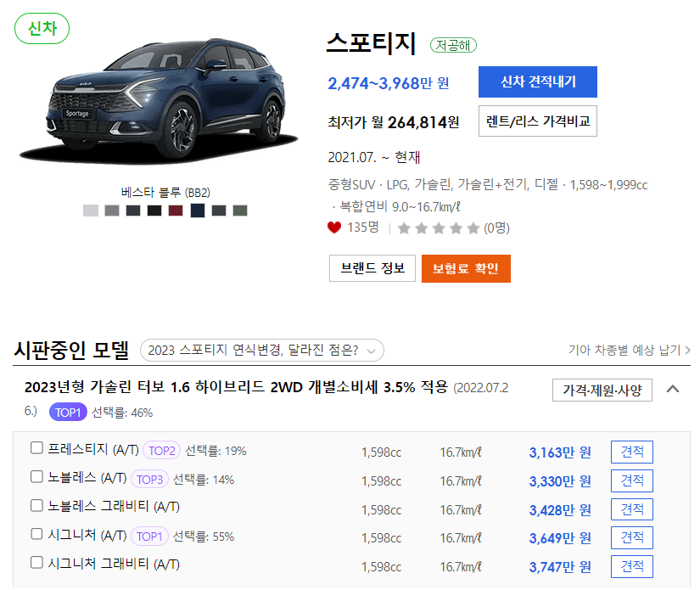
Task: Pick the black color swatch
Action: pyautogui.click(x=154, y=211)
